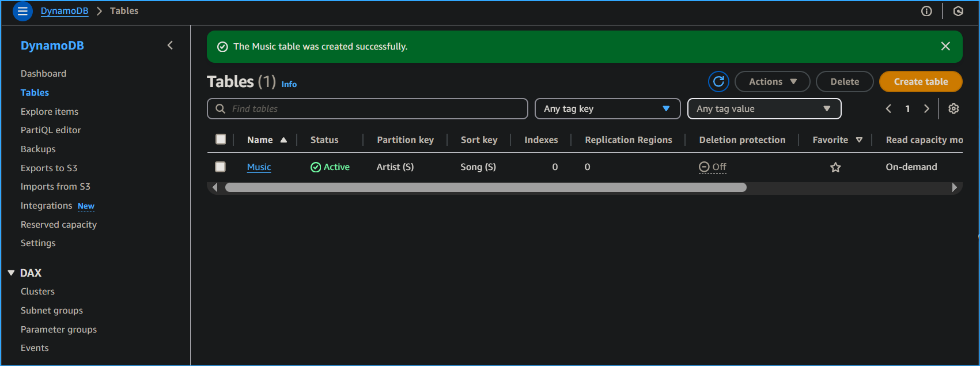Focus the Find tables search field
The width and height of the screenshot is (980, 366).
368,109
